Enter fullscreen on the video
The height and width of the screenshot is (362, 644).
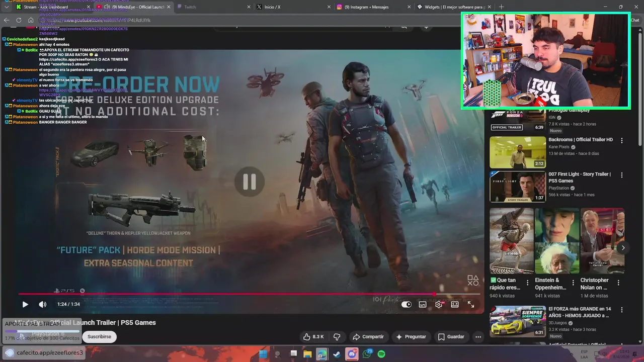click(x=471, y=304)
